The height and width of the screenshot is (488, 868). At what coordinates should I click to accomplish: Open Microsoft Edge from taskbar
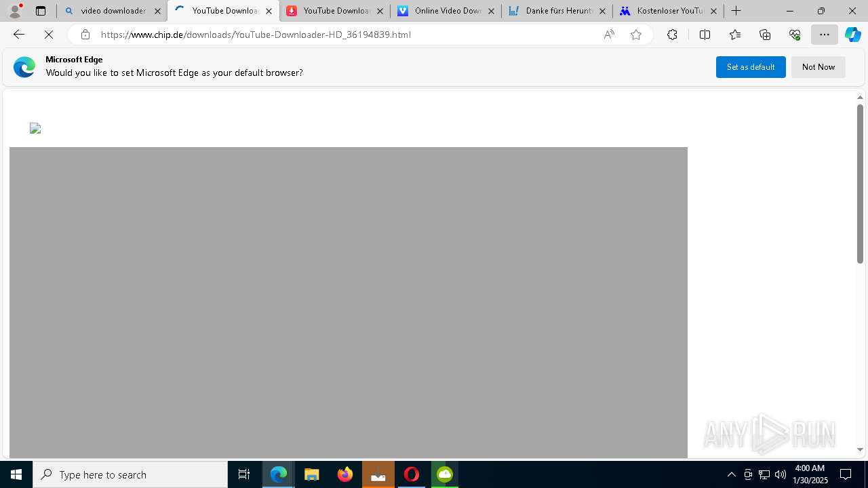(x=279, y=474)
